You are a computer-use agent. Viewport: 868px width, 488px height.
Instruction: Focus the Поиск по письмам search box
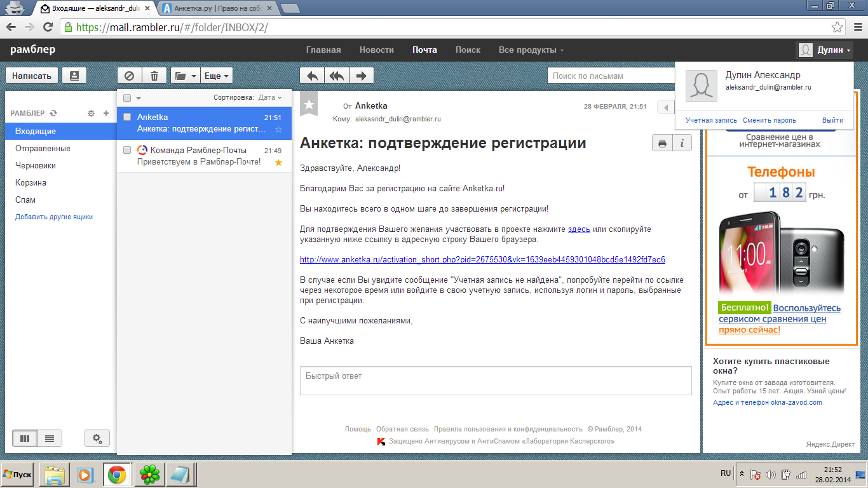[x=611, y=76]
